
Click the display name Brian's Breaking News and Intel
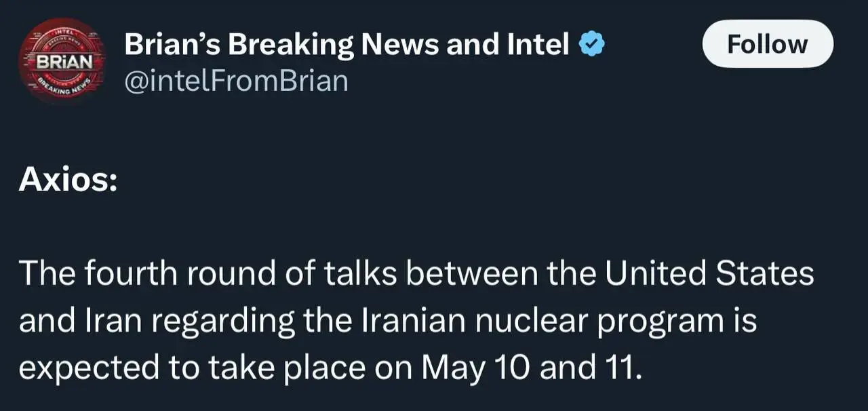pyautogui.click(x=347, y=45)
